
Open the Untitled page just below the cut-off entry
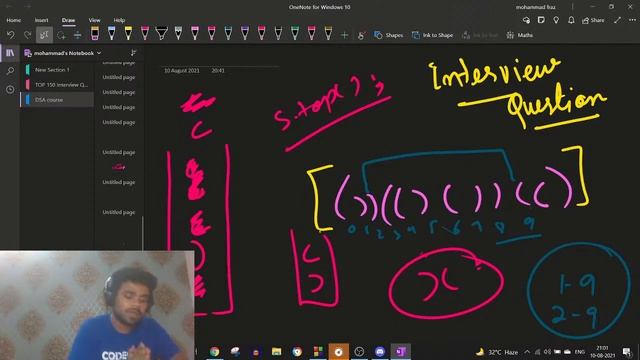pyautogui.click(x=118, y=77)
